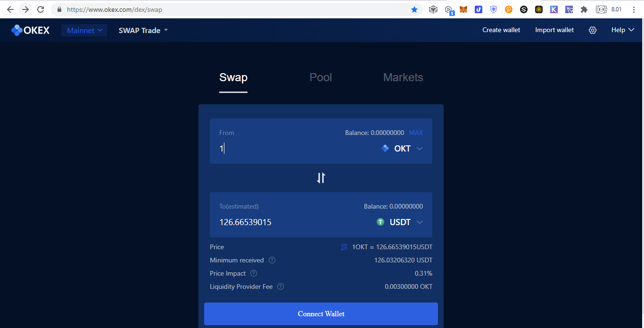Open the Mainnet network dropdown
The image size is (644, 328).
pos(84,30)
